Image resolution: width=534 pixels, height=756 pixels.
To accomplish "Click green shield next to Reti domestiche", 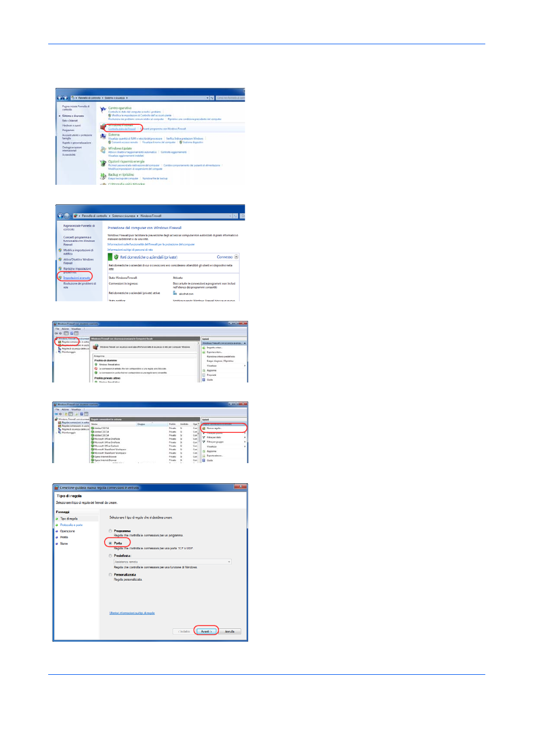I will pos(116,257).
